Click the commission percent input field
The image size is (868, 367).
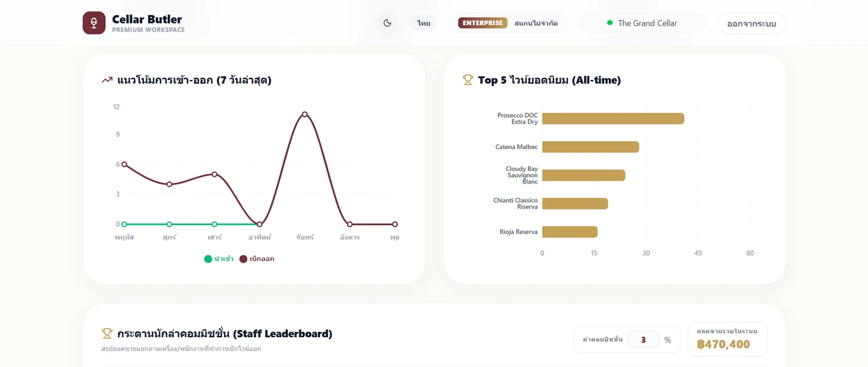[643, 340]
